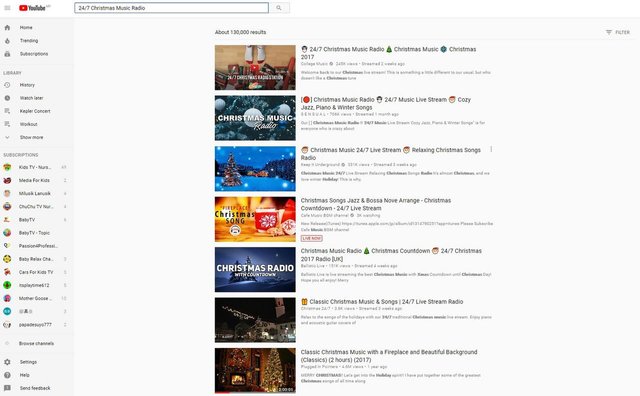Go to Home in sidebar
Viewport: 640px width, 396px height.
click(x=26, y=27)
